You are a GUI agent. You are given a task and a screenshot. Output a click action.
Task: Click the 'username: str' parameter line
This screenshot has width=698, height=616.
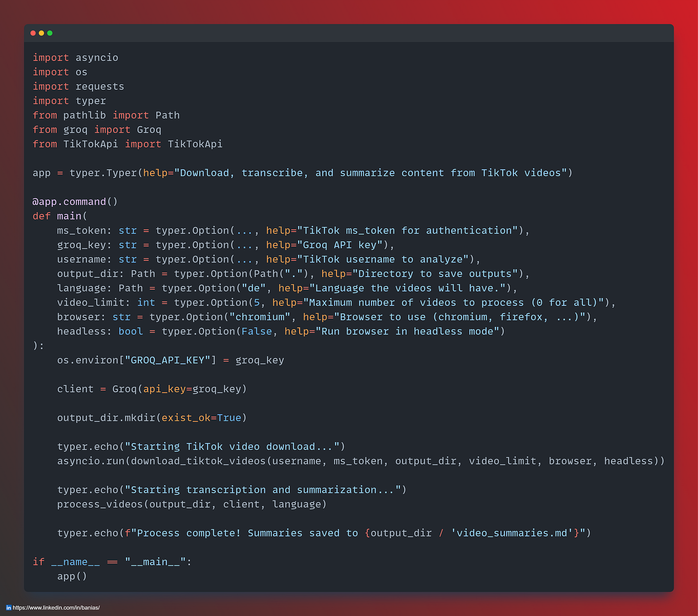coord(268,259)
